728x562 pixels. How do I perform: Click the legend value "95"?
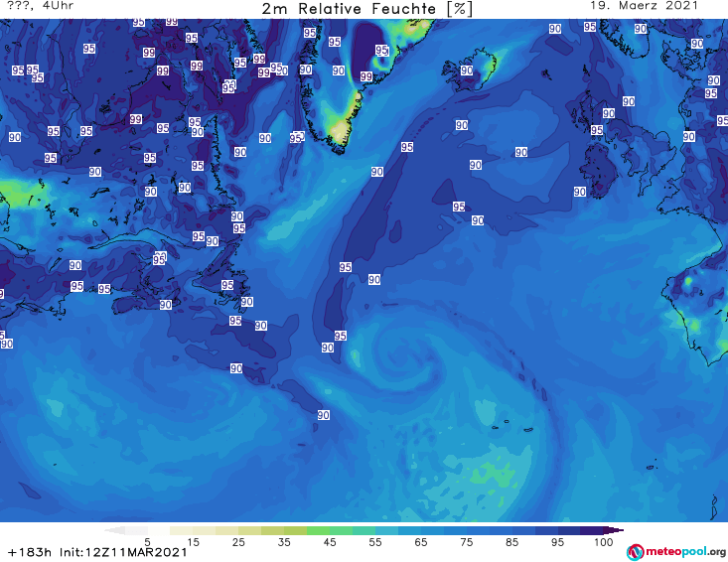pos(557,542)
